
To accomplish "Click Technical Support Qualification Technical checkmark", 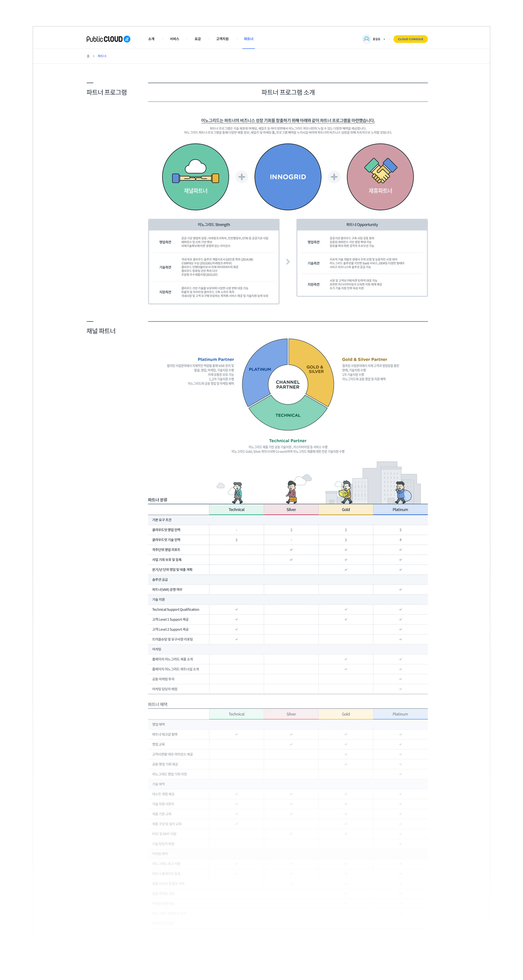I will [x=236, y=610].
